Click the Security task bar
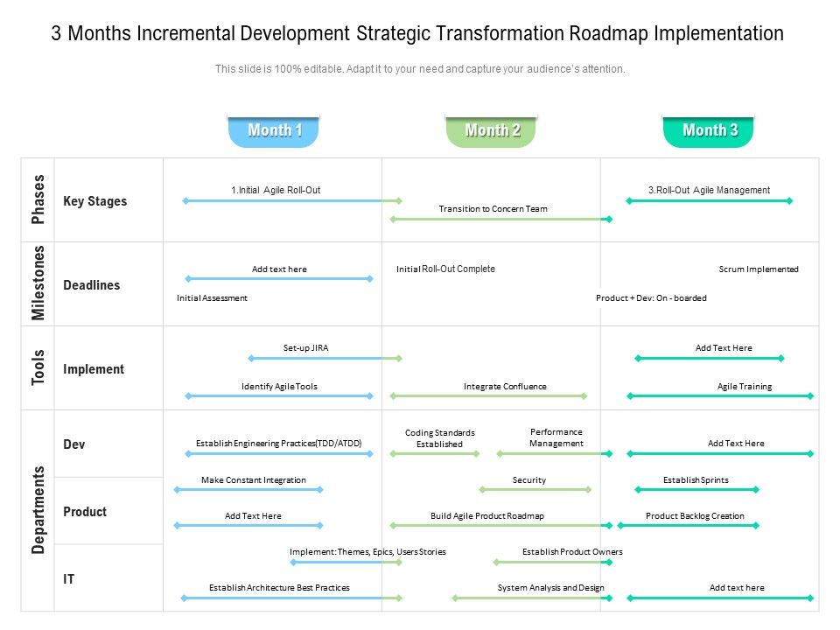 coord(535,490)
